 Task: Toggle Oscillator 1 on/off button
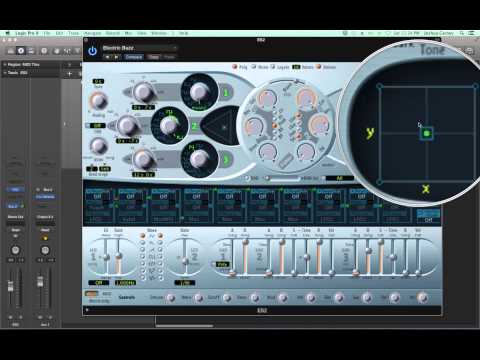click(226, 93)
